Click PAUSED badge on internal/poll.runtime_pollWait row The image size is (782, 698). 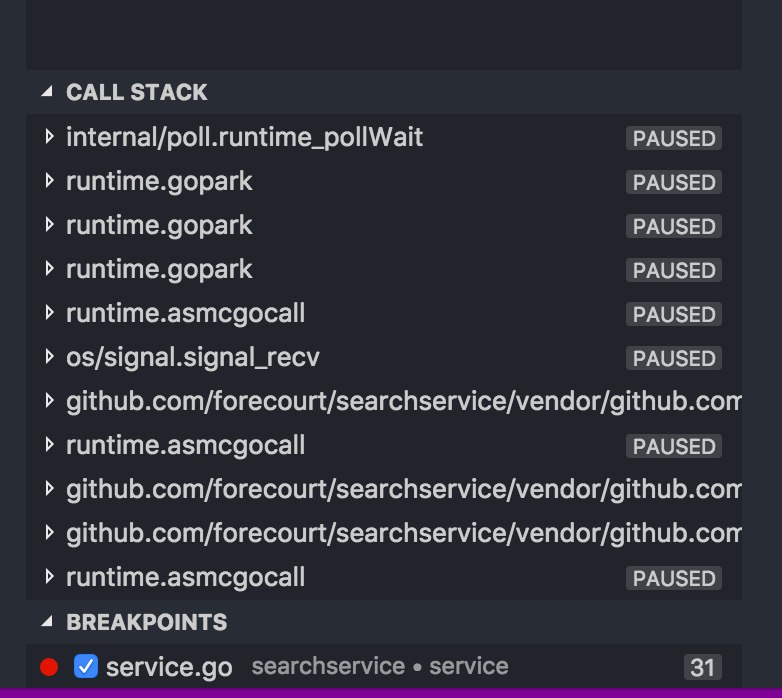(674, 138)
